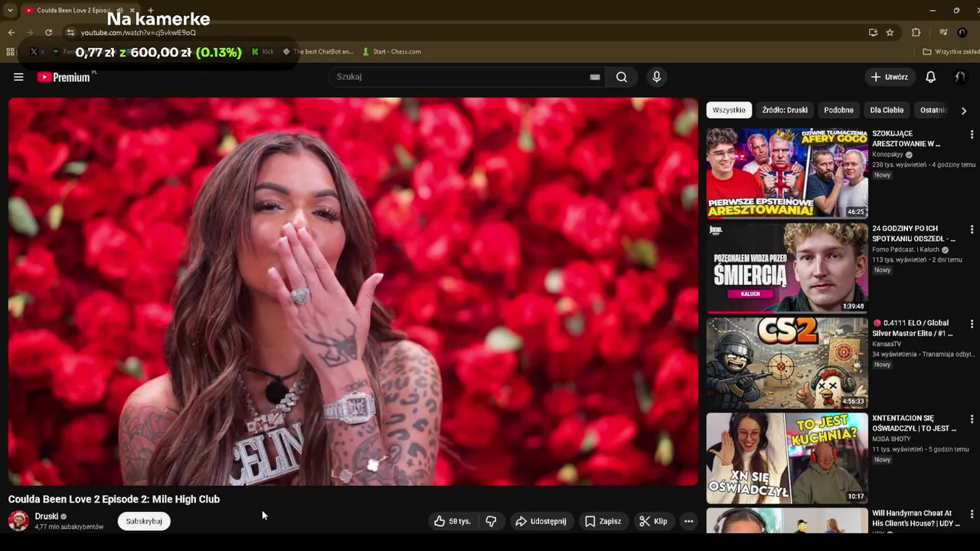
Task: Open the on-screen keyboard icon in search bar
Action: click(595, 77)
